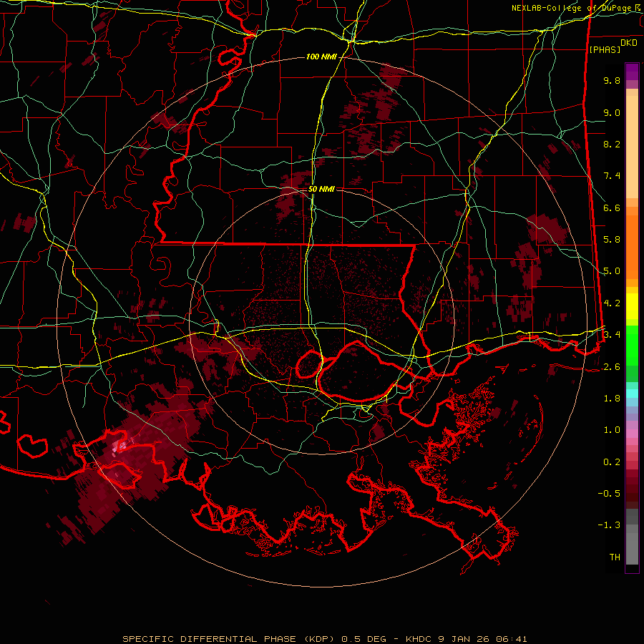
Task: Click the 2.6 value on the scale
Action: pyautogui.click(x=612, y=367)
